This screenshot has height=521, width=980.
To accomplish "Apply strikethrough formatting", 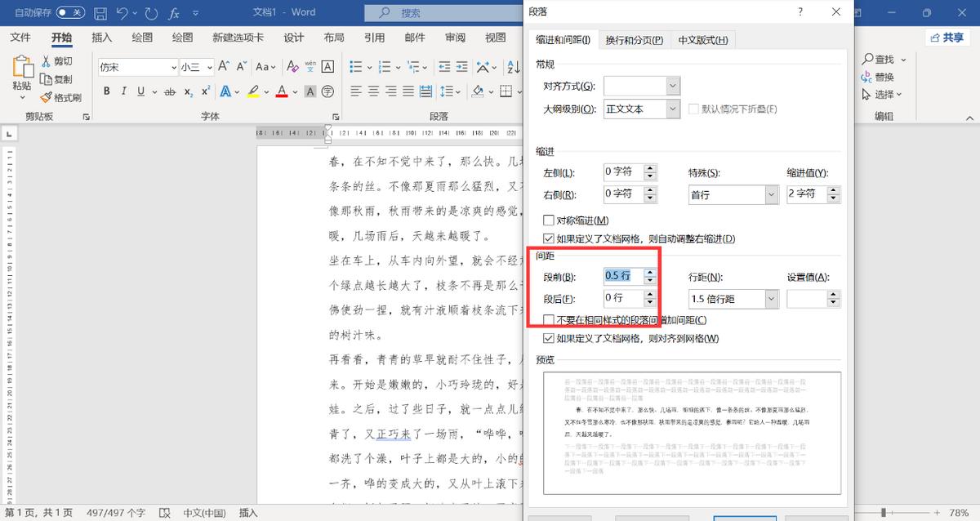I will pyautogui.click(x=169, y=91).
